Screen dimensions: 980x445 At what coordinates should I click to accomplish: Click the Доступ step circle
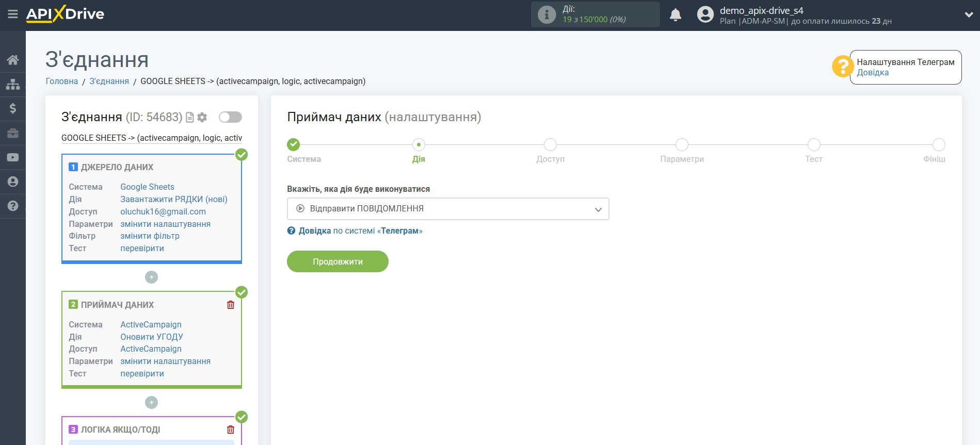(x=550, y=144)
